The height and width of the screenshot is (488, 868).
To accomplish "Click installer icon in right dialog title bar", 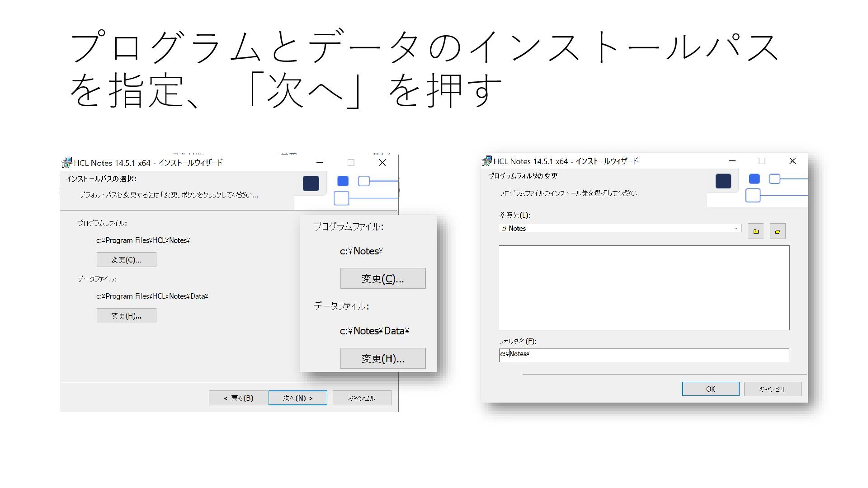I will click(487, 161).
